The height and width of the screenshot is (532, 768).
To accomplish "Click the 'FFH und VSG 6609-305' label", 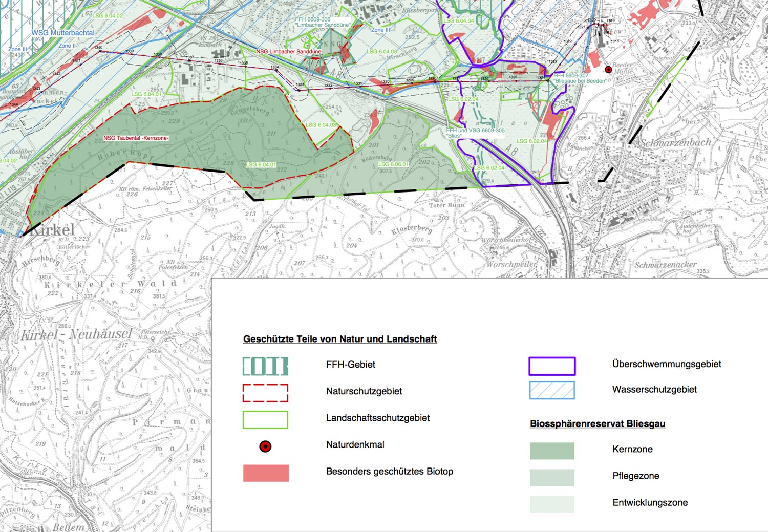I will [475, 131].
